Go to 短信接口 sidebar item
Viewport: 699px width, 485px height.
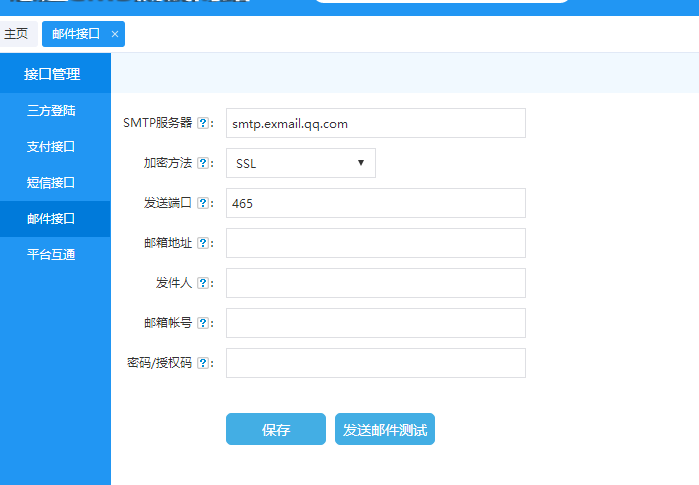pyautogui.click(x=51, y=183)
